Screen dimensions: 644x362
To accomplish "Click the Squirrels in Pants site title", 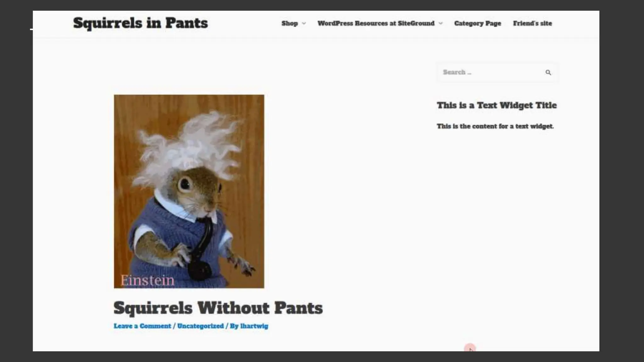I will click(x=140, y=23).
